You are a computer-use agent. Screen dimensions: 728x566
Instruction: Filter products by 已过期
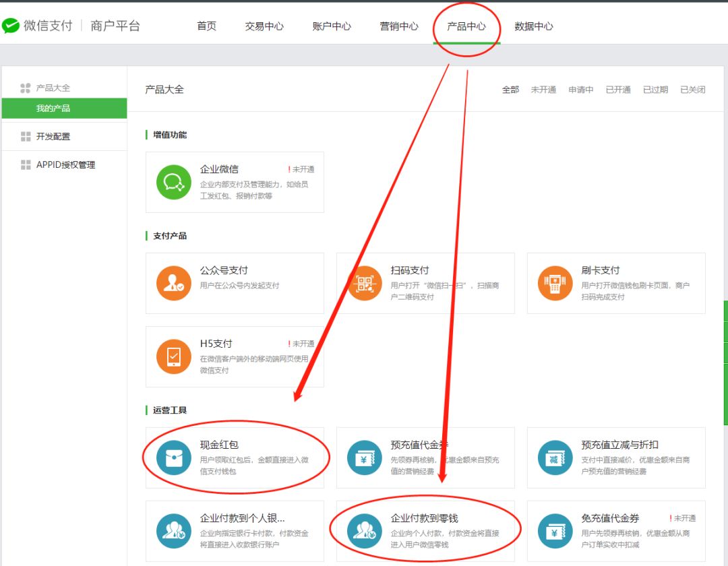pyautogui.click(x=656, y=90)
